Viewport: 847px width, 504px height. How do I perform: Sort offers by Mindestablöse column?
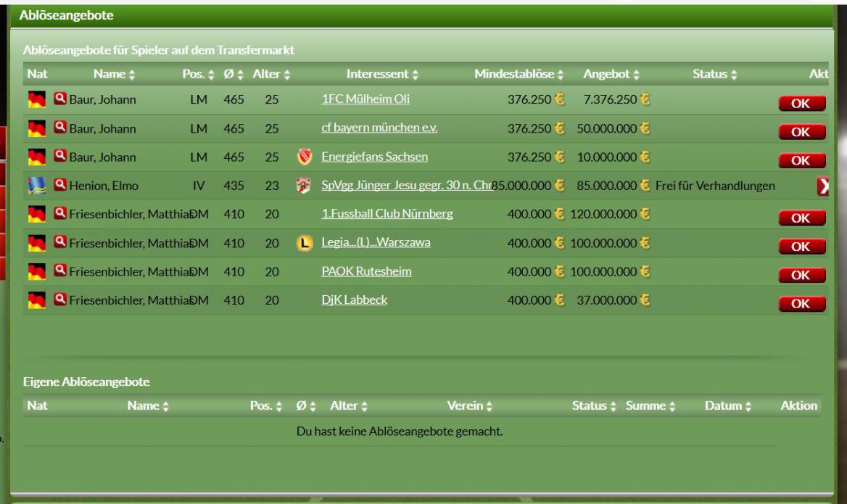tap(518, 74)
